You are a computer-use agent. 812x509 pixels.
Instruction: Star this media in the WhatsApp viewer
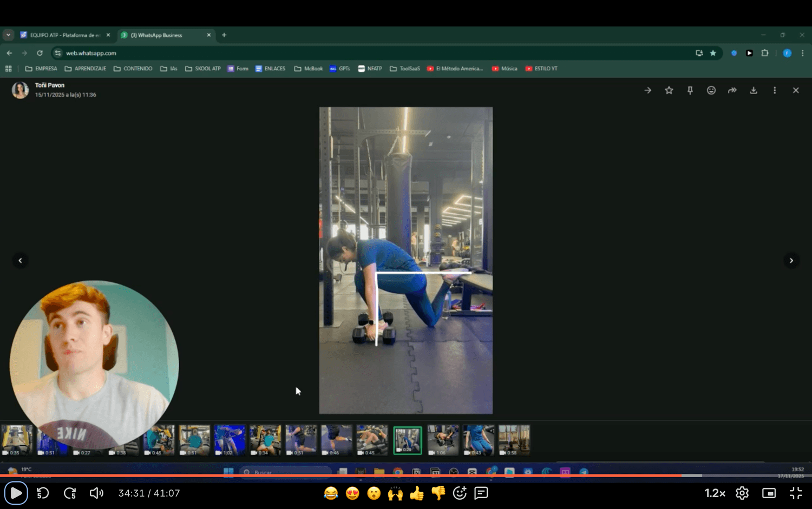pyautogui.click(x=669, y=90)
